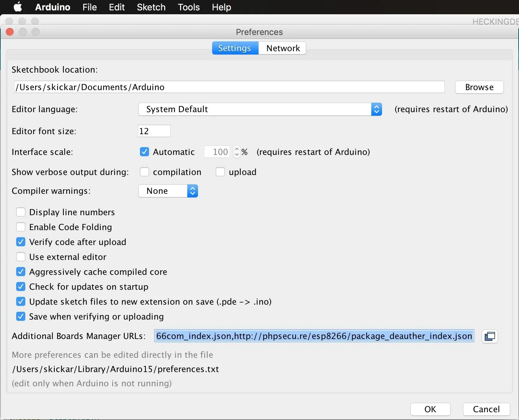
Task: Click 'More preferences can be edited directly' text
Action: click(x=112, y=355)
